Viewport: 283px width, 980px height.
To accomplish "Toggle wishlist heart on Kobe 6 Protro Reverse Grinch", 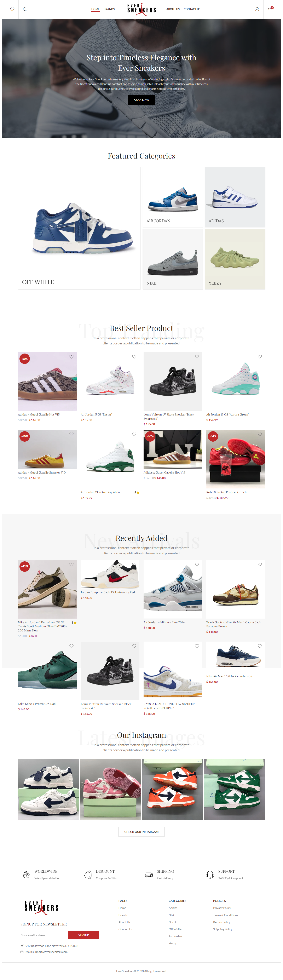I will coord(260,434).
